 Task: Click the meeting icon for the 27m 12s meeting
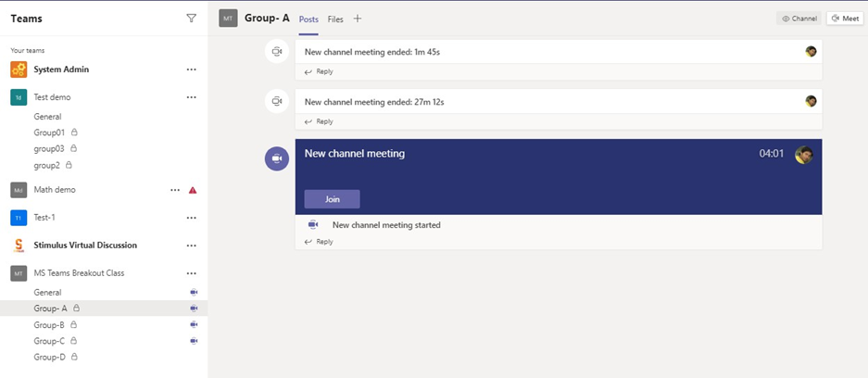[277, 101]
